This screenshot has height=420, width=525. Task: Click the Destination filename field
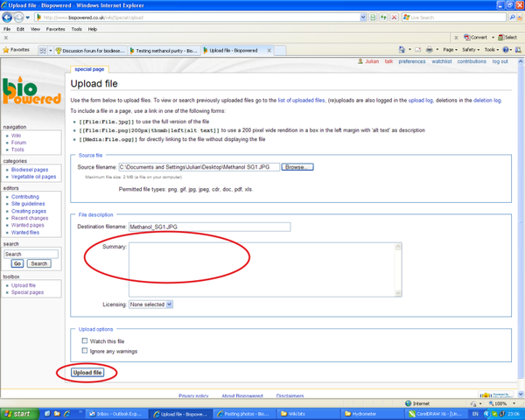tap(208, 227)
